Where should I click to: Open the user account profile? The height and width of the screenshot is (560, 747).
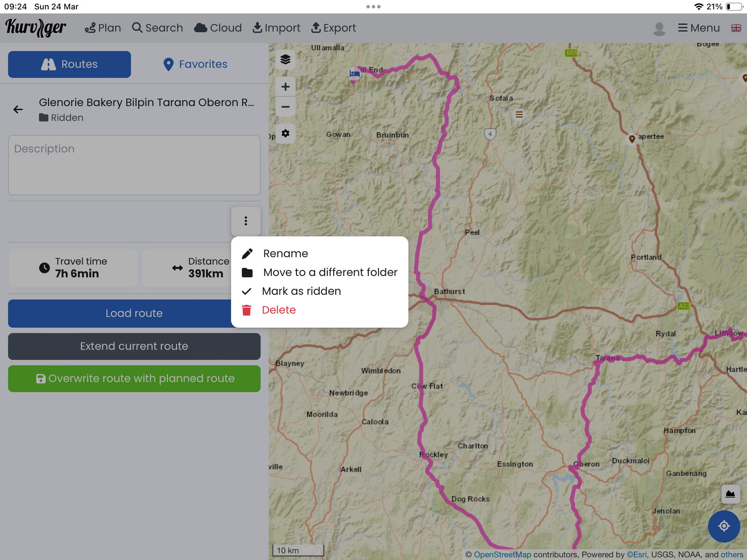pos(659,28)
